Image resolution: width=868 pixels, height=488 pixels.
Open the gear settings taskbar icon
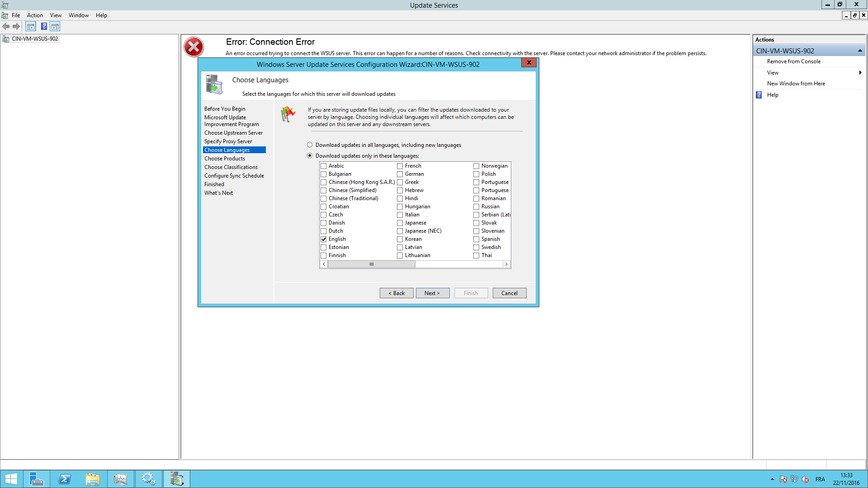148,479
